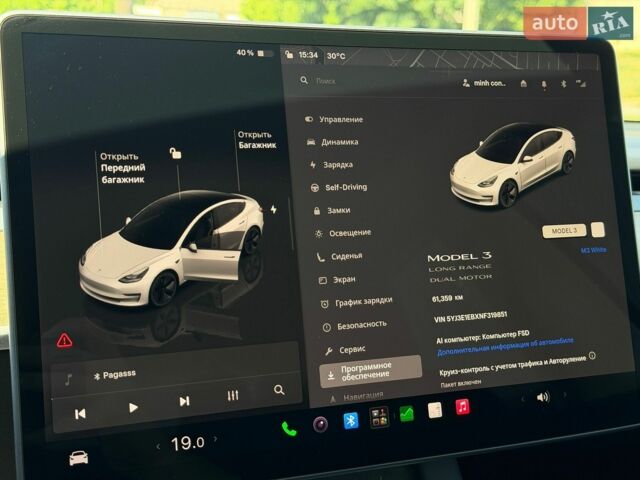Tap Открыть Багажник trunk button
The width and height of the screenshot is (640, 480).
(257, 140)
